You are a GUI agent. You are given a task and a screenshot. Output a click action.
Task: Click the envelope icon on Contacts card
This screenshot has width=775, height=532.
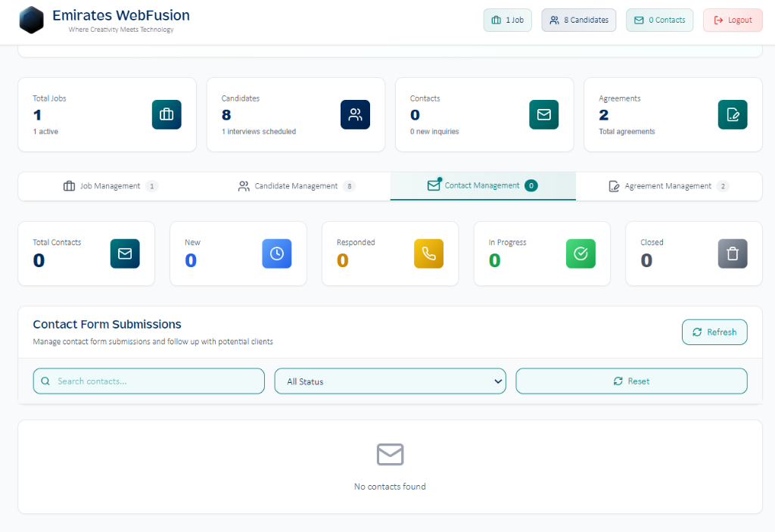point(543,114)
